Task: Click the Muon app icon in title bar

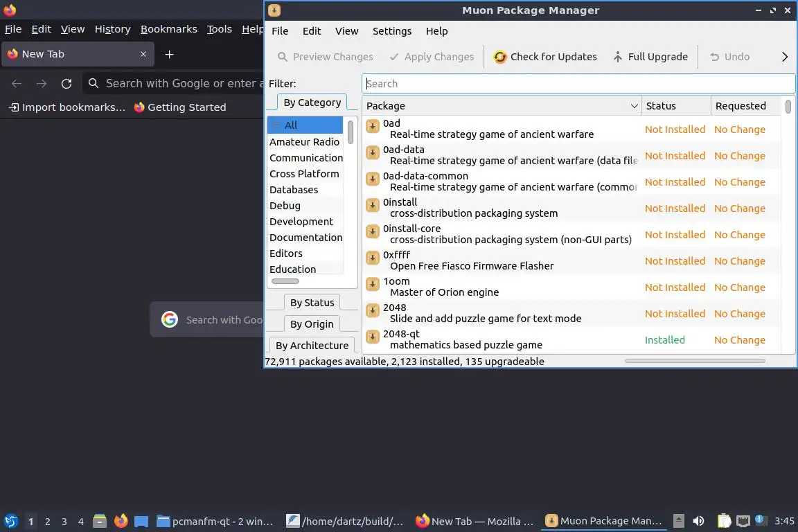Action: click(274, 10)
